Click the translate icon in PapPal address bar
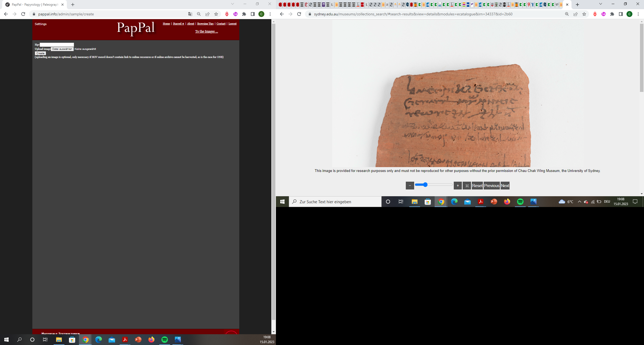This screenshot has width=644, height=345. pos(190,14)
